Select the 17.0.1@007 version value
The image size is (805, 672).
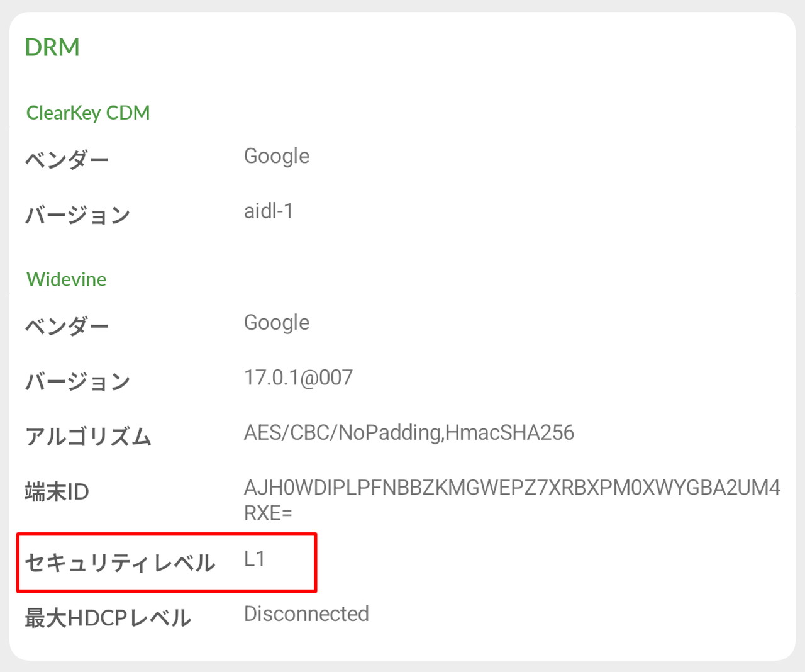(x=298, y=378)
